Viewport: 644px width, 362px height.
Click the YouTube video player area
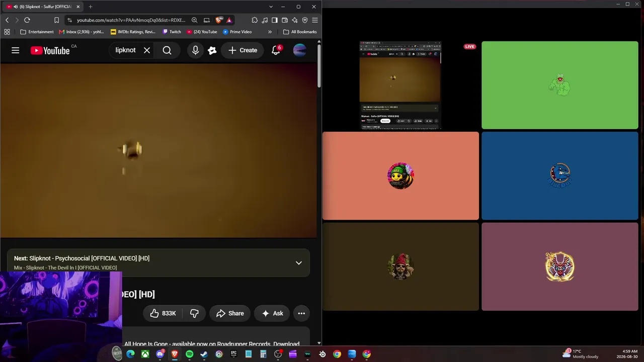click(x=158, y=150)
